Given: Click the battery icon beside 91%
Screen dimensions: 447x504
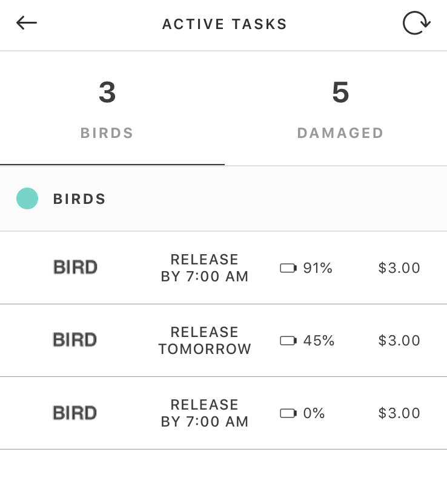Looking at the screenshot, I should pos(288,268).
